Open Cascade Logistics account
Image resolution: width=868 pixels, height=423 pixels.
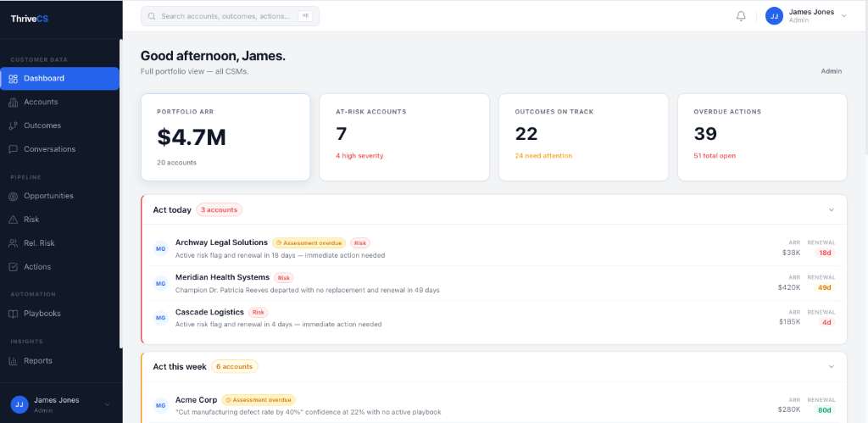coord(210,312)
